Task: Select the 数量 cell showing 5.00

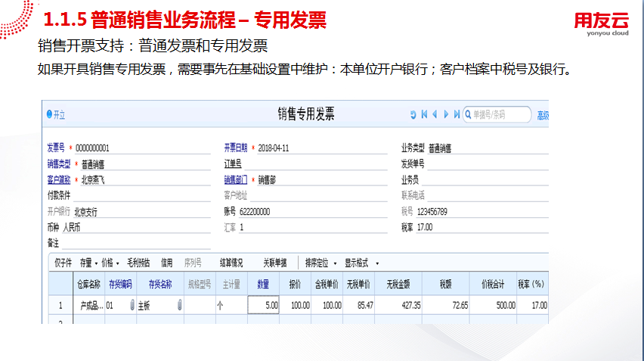Action: pyautogui.click(x=264, y=305)
